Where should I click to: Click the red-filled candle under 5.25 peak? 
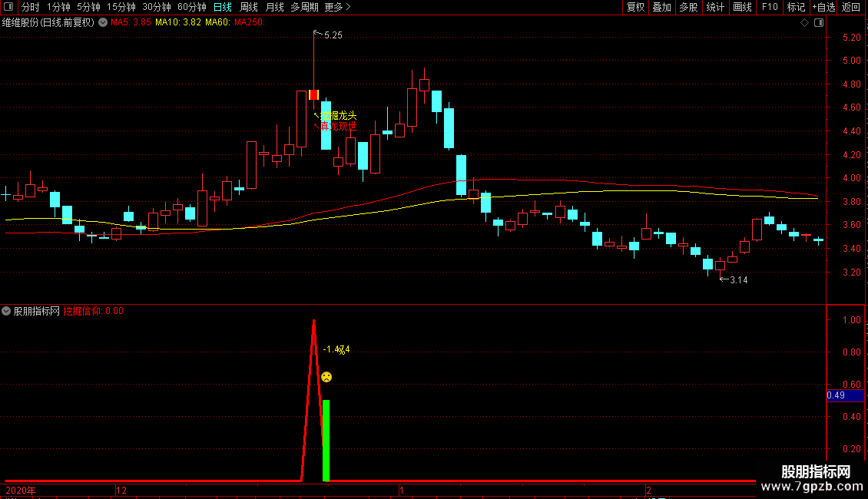click(314, 94)
